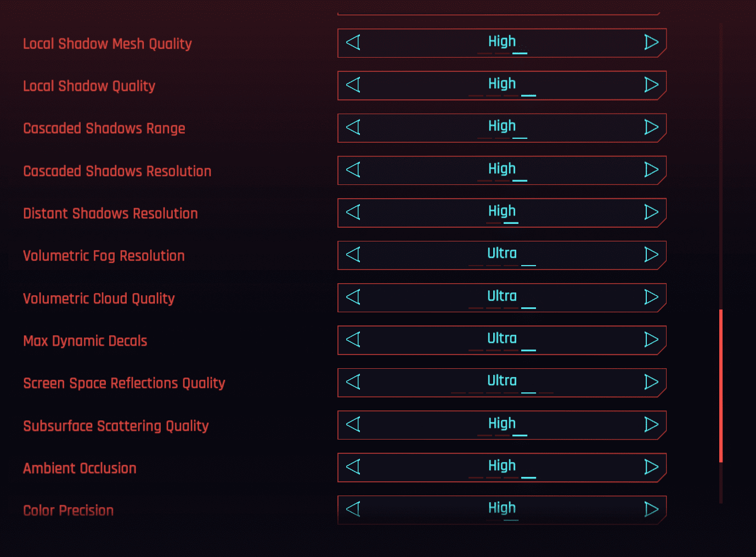The image size is (756, 557).
Task: Click the Ultra value of Screen Space Reflections
Action: [502, 381]
